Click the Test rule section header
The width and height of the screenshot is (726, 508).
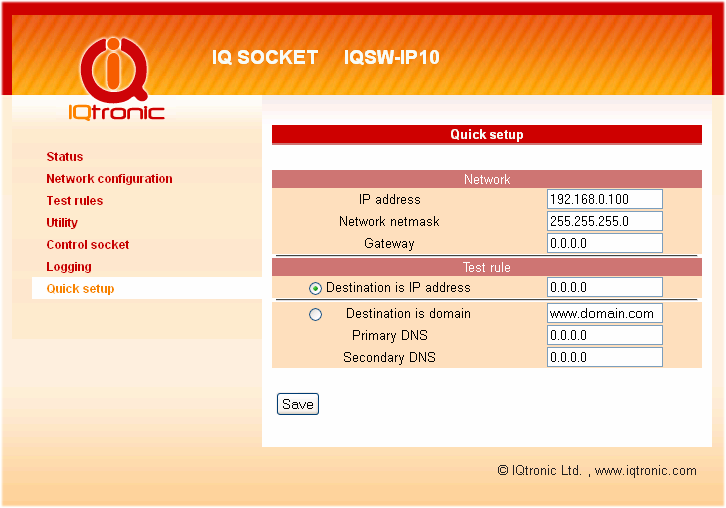(487, 267)
